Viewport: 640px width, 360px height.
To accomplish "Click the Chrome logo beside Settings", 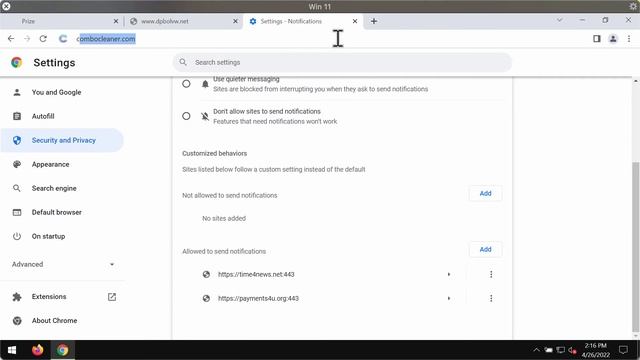I will point(17,62).
